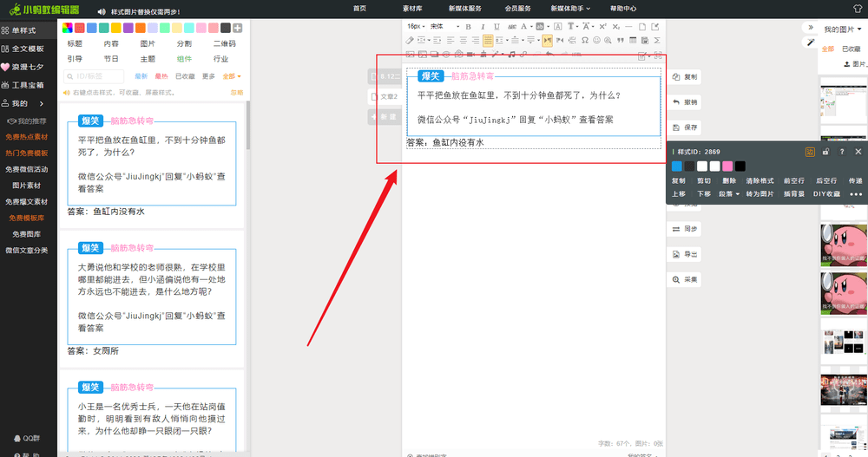Close the style ID 2869 panel
This screenshot has height=457, width=868.
(858, 152)
